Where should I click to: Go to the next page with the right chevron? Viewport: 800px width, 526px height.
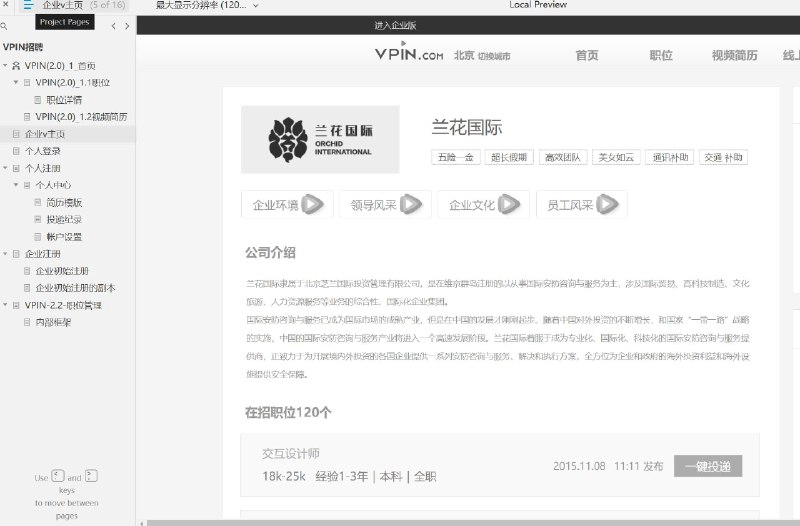click(127, 26)
